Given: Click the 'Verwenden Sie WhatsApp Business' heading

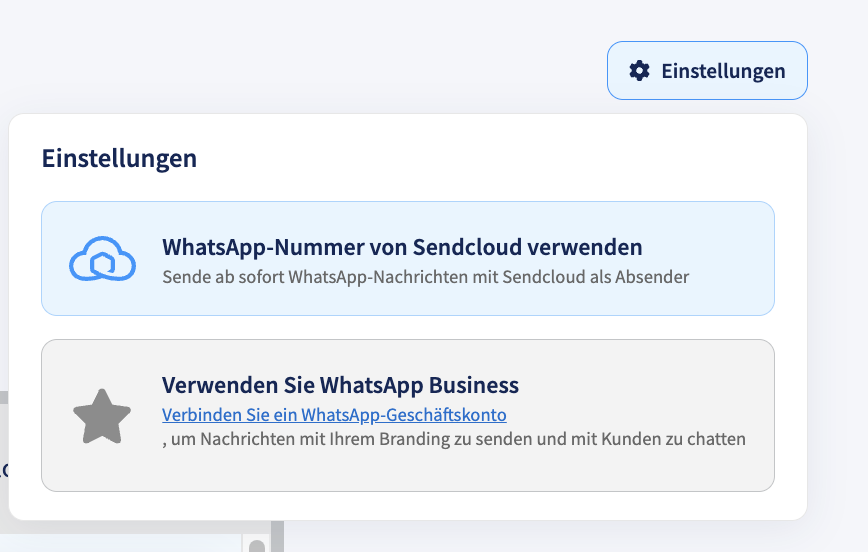Looking at the screenshot, I should tap(340, 385).
